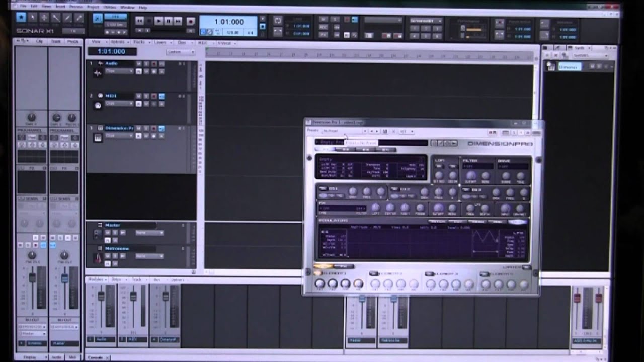Viewport: 644px width, 362px height.
Task: Open the Track tab in Inspector
Action: point(56,42)
